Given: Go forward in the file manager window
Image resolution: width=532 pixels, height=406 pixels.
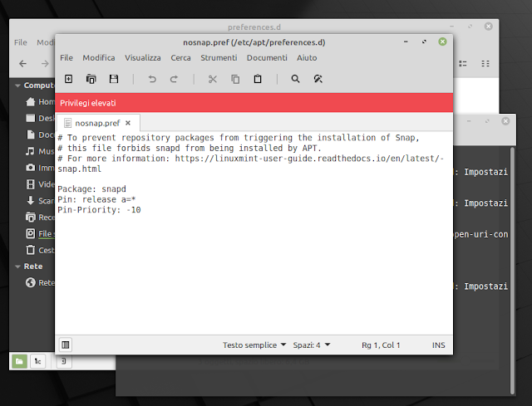Looking at the screenshot, I should pyautogui.click(x=45, y=63).
